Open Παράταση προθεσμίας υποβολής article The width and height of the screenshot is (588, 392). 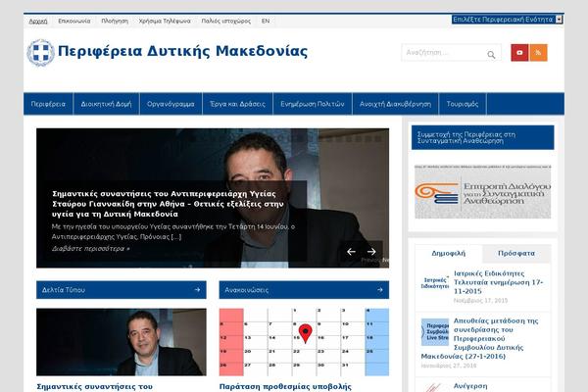285,387
